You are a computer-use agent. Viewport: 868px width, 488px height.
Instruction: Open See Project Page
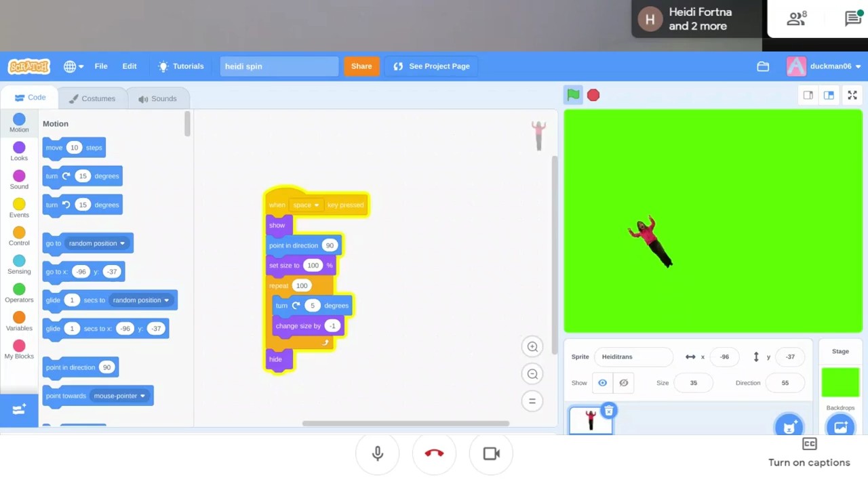(x=431, y=66)
